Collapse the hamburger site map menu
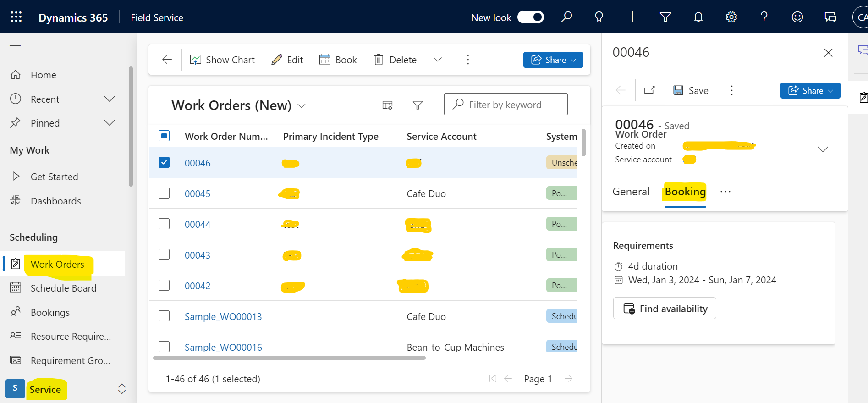The width and height of the screenshot is (868, 403). [15, 48]
